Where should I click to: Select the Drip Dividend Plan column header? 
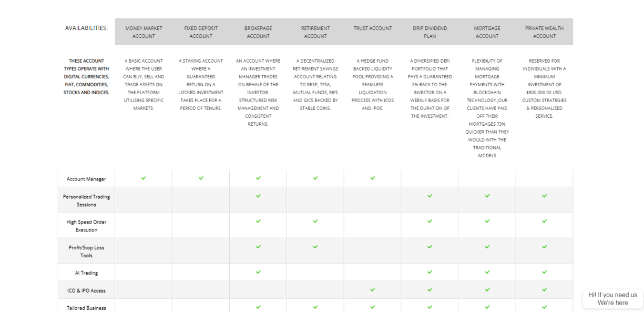click(430, 32)
